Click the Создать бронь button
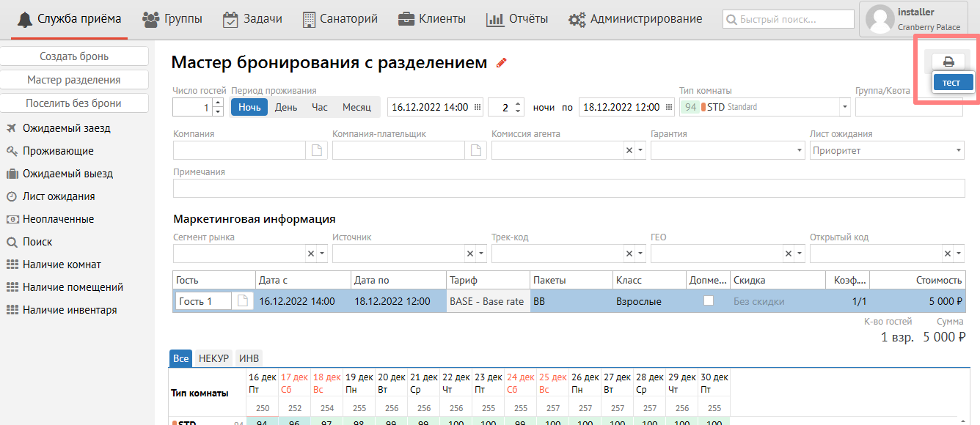 click(x=74, y=56)
